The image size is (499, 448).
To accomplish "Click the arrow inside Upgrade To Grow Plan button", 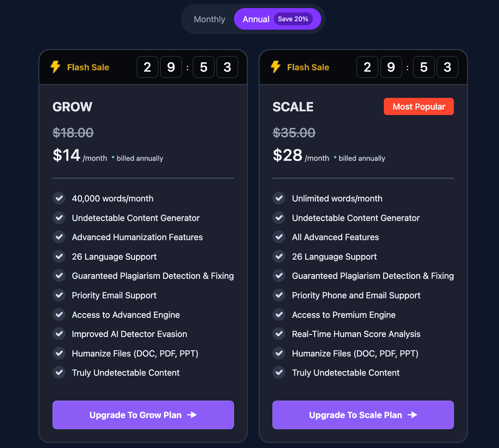I will (x=193, y=415).
